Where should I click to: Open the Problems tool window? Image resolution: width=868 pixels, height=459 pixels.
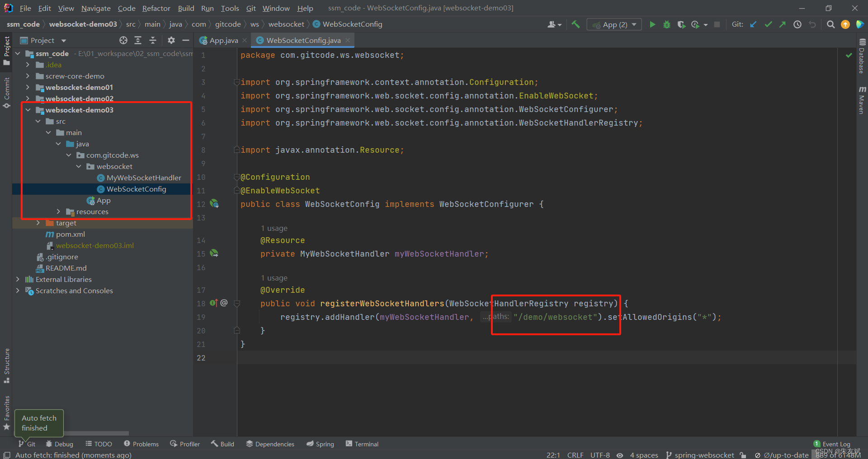(141, 444)
